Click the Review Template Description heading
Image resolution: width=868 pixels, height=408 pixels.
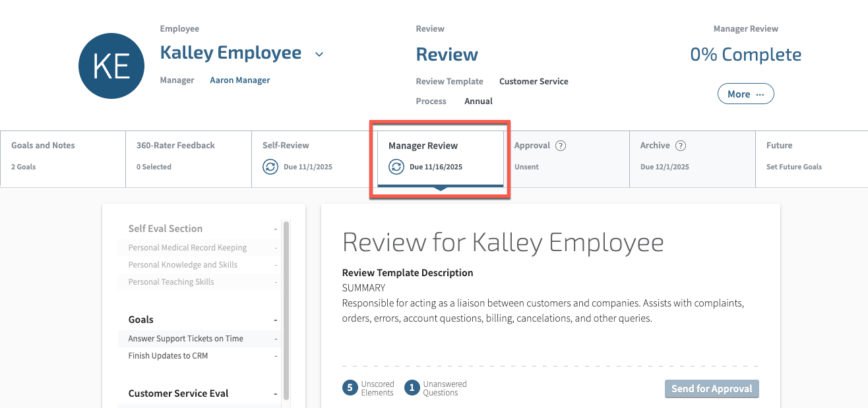pyautogui.click(x=408, y=273)
